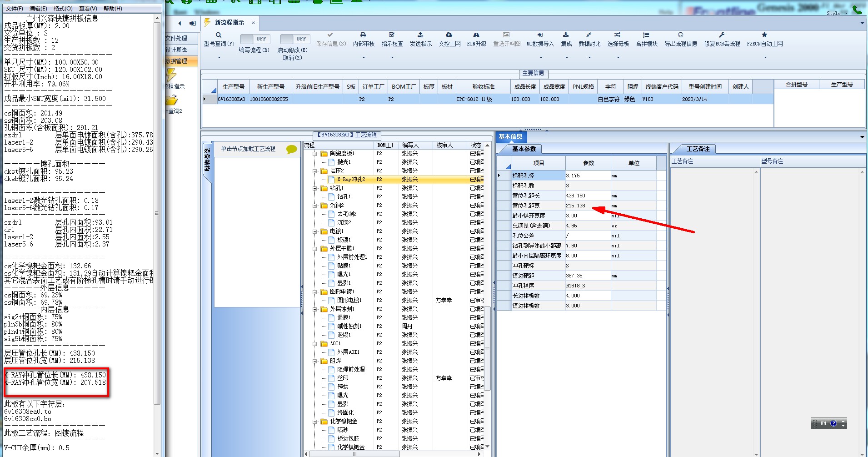This screenshot has height=457, width=868.
Task: Click the 型号查询 magnifier icon
Action: [x=219, y=35]
